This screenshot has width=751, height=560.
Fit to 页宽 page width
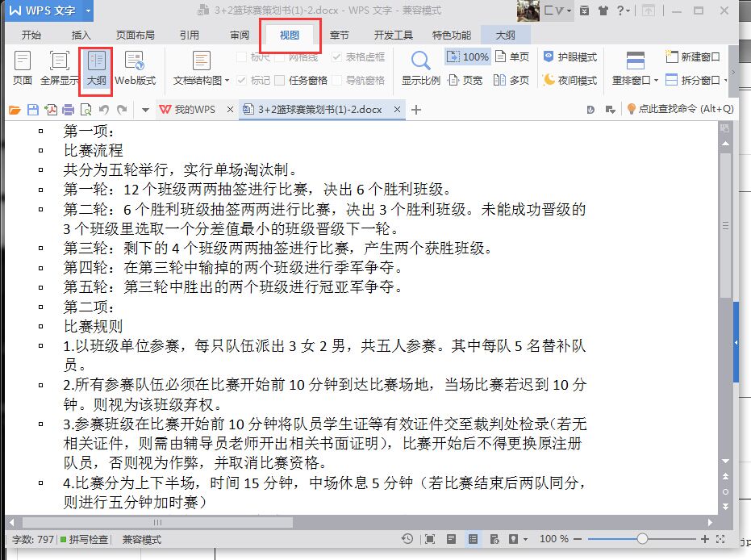click(465, 80)
